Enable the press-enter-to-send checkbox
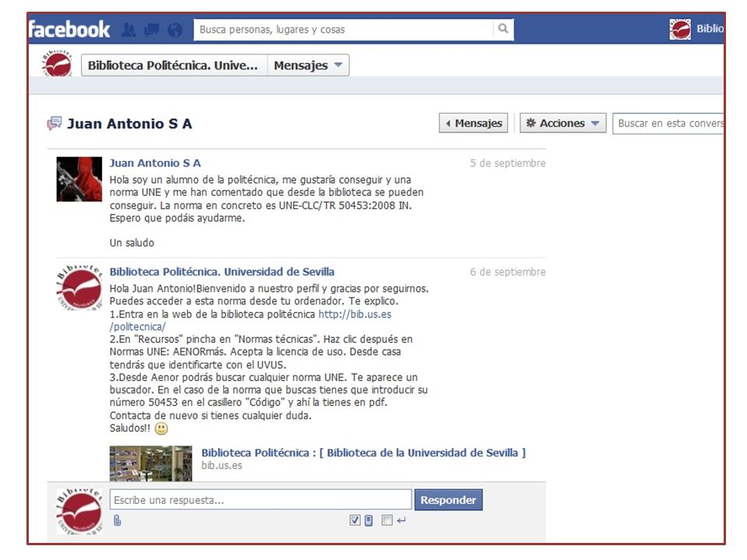Viewport: 747px width, 560px height. [387, 520]
